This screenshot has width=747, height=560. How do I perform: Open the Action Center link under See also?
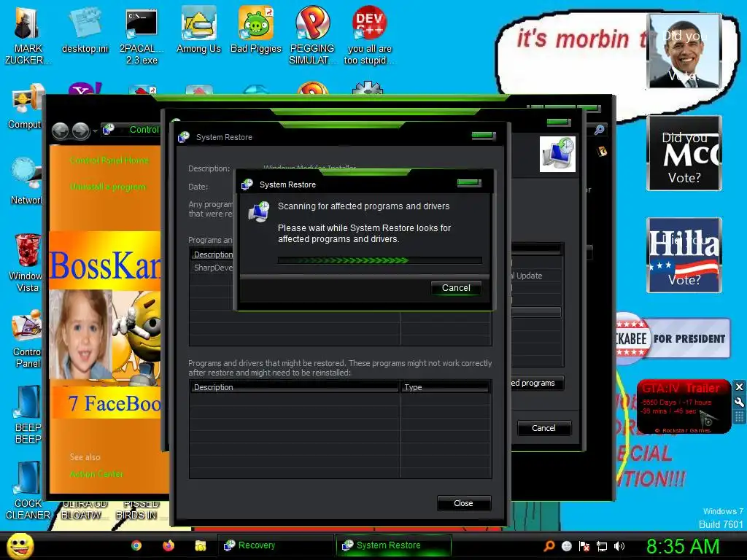(96, 474)
